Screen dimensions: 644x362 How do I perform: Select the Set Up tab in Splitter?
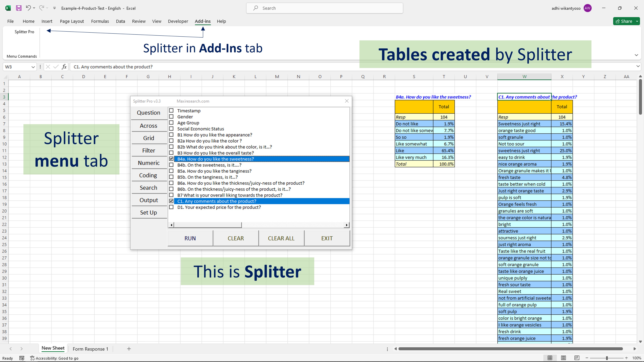(x=149, y=213)
